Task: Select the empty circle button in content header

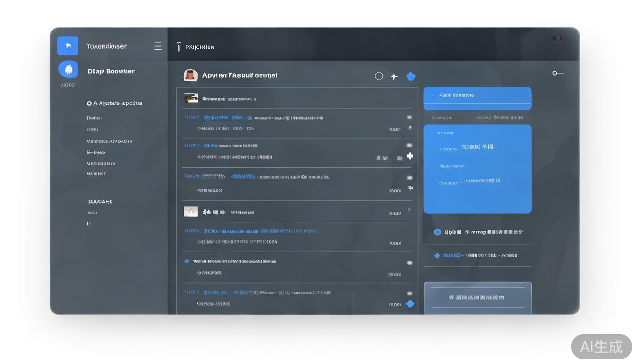Action: click(379, 76)
